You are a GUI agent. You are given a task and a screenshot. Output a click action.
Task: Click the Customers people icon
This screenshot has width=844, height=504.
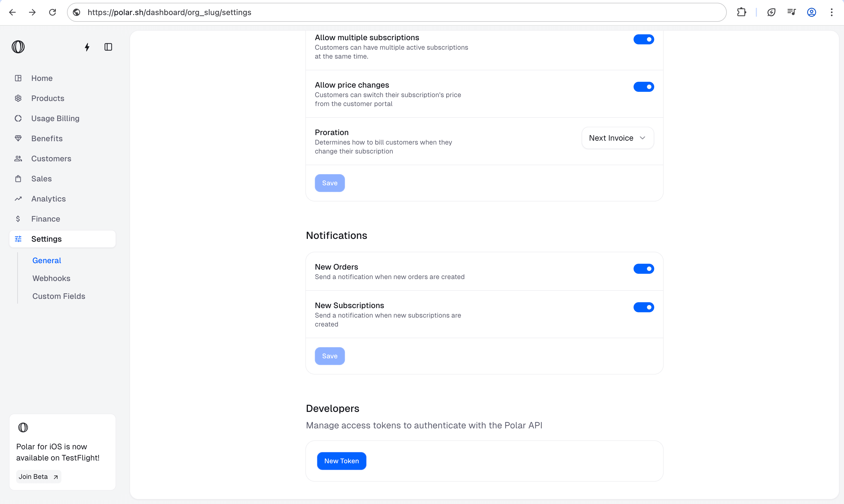tap(18, 159)
